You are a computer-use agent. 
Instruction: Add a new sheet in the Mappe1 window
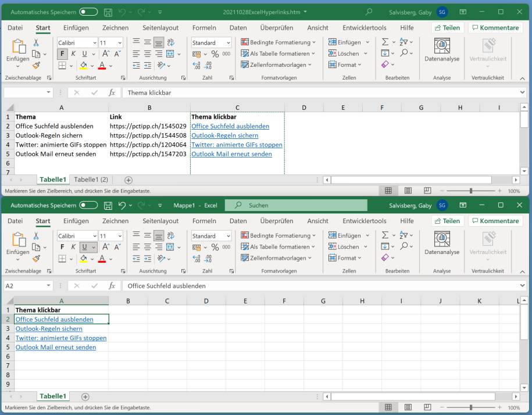coord(85,396)
